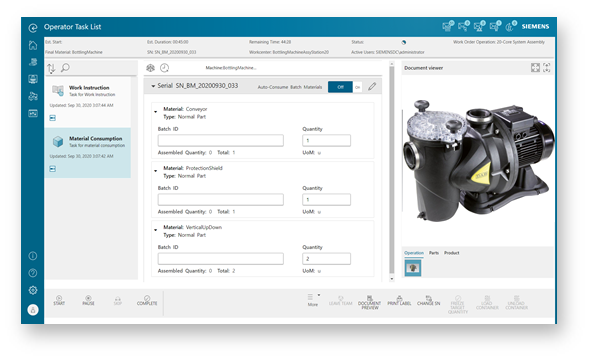The width and height of the screenshot is (590, 362).
Task: Switch to the Product tab in Document viewer
Action: pyautogui.click(x=452, y=253)
